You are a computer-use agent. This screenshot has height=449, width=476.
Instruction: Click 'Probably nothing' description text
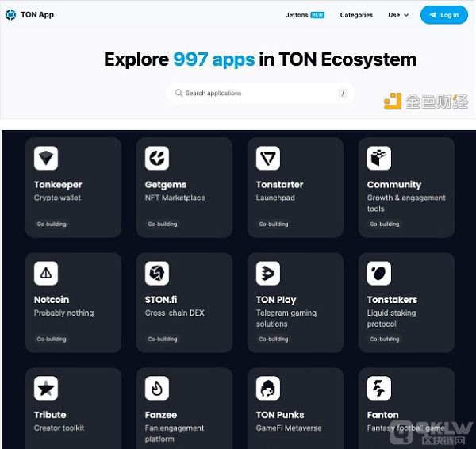click(x=63, y=313)
